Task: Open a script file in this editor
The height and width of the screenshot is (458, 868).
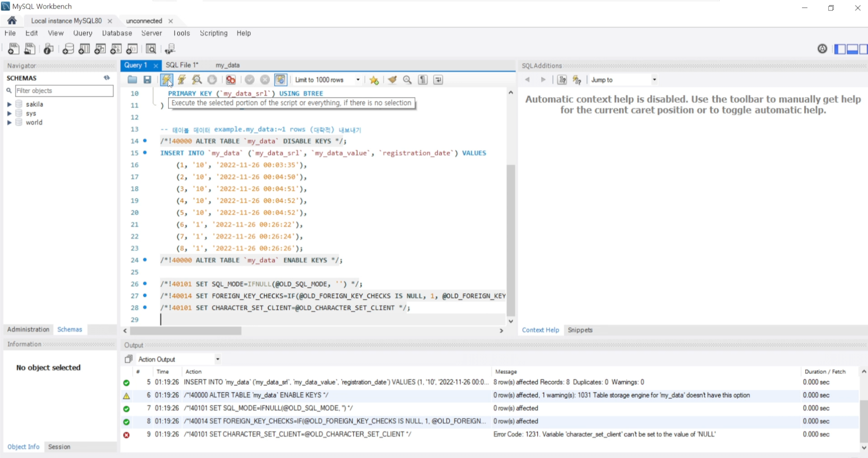Action: [132, 80]
